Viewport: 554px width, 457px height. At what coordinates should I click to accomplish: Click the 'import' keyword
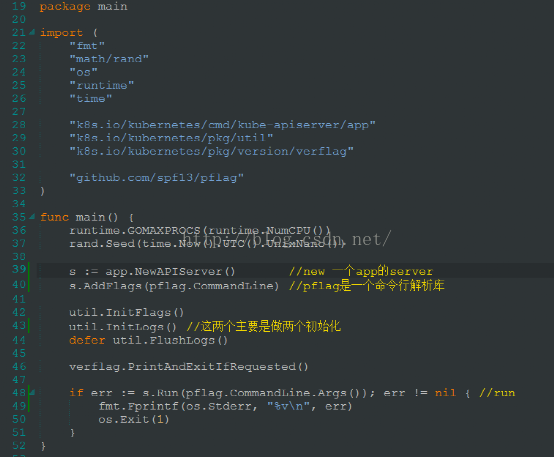61,33
